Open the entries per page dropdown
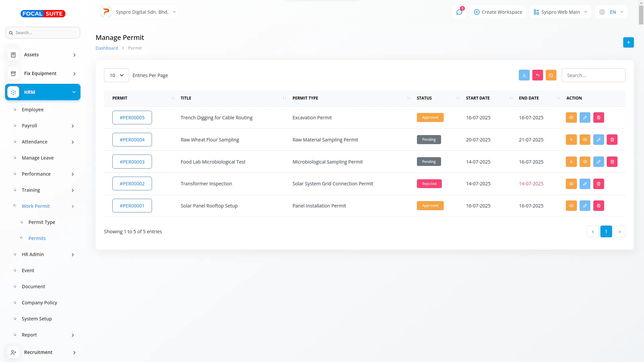This screenshot has height=362, width=644. [116, 75]
